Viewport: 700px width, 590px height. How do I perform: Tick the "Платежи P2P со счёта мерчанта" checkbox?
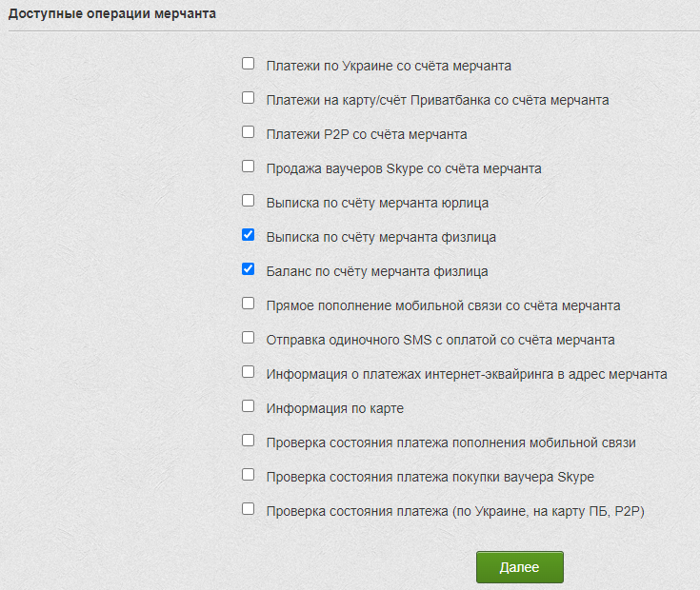(x=249, y=132)
